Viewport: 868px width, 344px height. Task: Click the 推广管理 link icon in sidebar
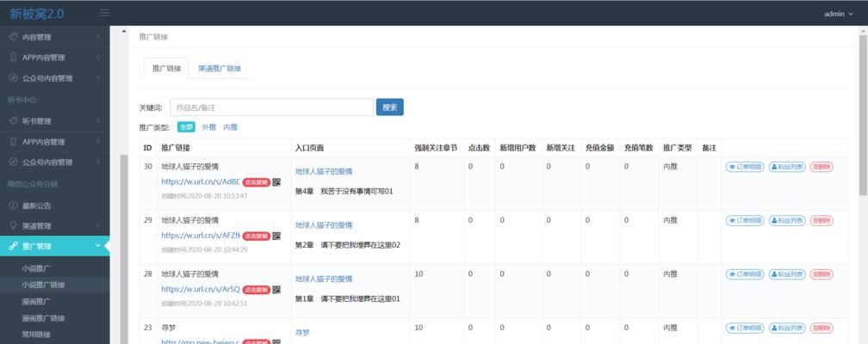(13, 247)
